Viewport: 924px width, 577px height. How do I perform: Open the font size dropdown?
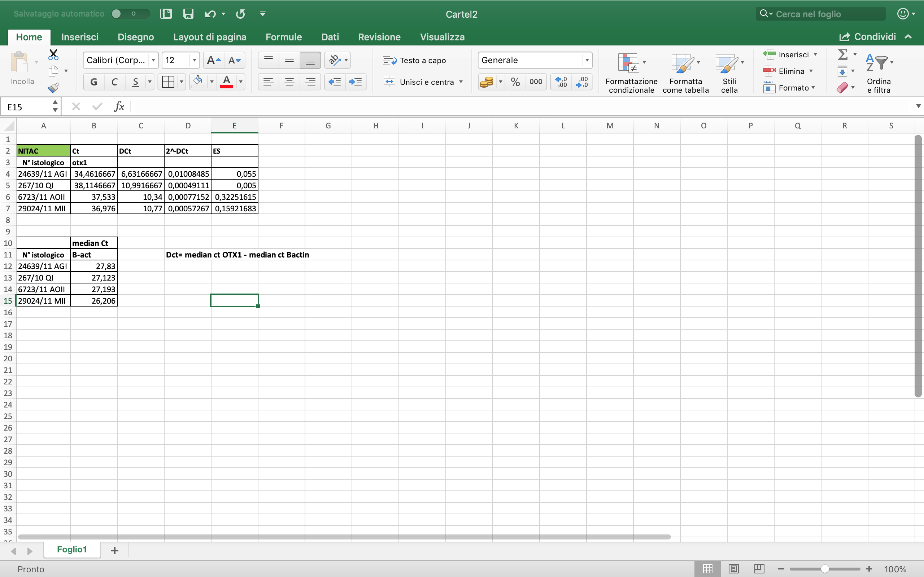(x=194, y=60)
